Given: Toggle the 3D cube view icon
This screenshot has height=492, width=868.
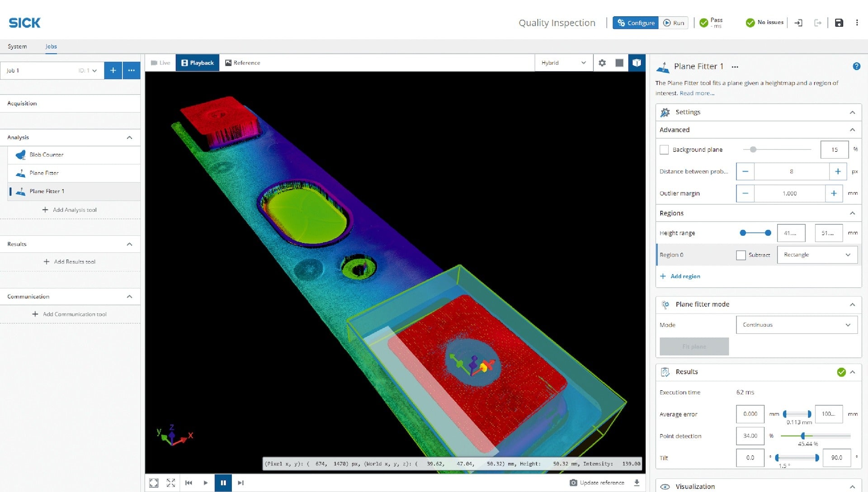Looking at the screenshot, I should (x=637, y=63).
